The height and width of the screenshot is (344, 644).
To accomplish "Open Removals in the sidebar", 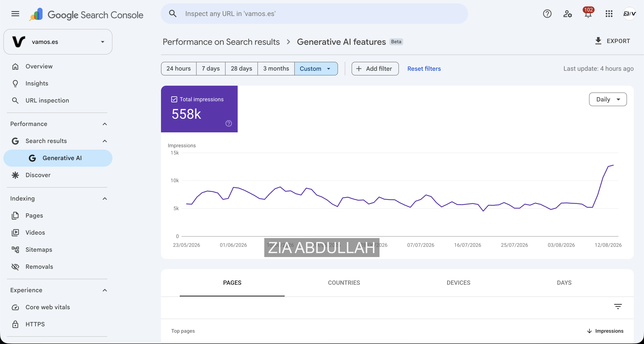I will pos(58,266).
